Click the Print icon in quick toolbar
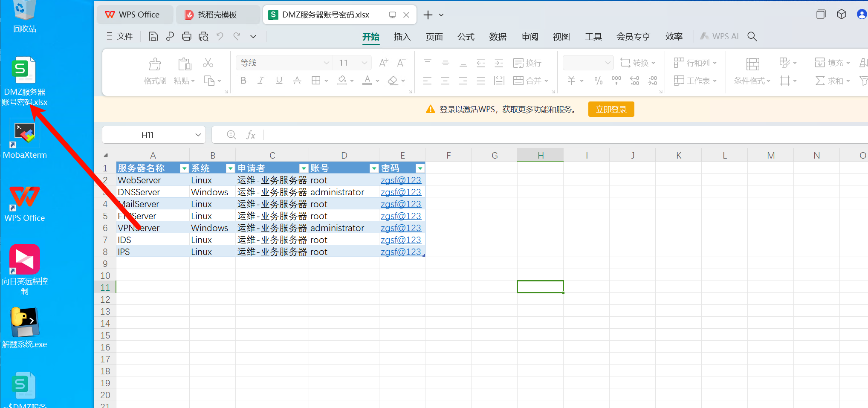 (186, 37)
